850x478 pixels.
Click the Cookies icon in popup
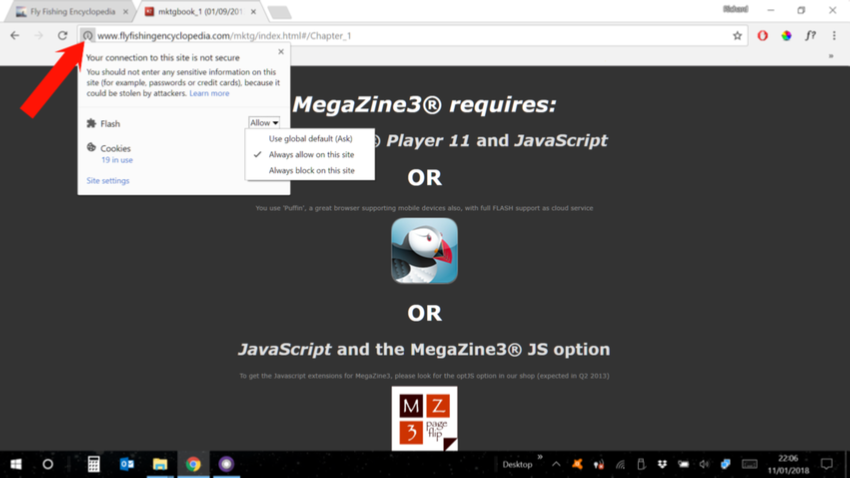(x=91, y=147)
